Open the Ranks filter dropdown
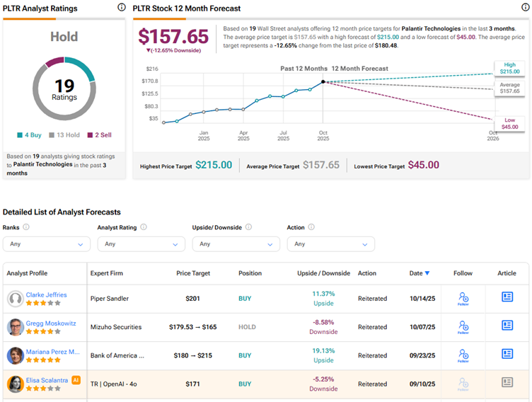The image size is (532, 402). coord(47,244)
